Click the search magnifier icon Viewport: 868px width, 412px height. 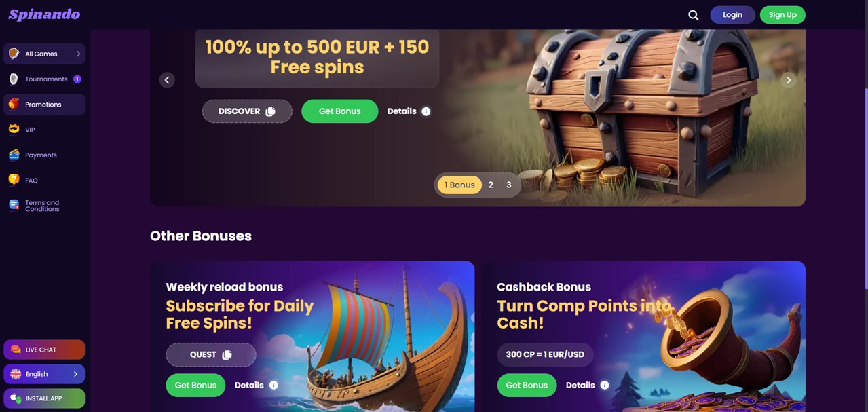point(693,15)
